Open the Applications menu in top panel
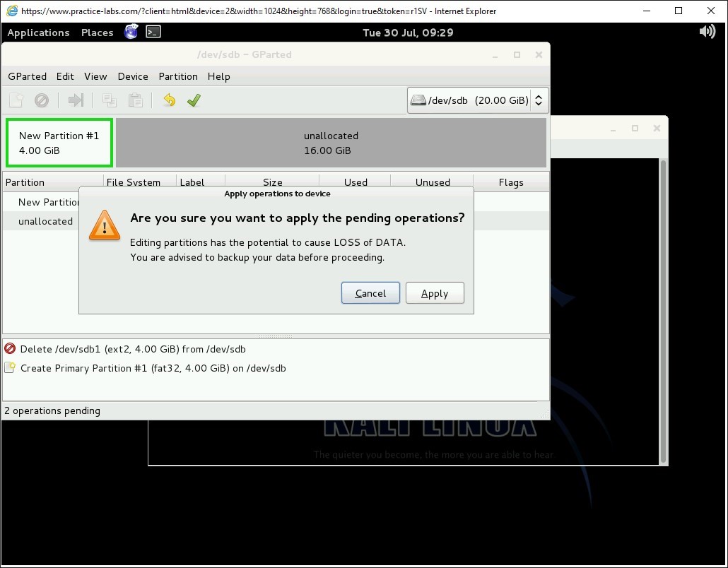The width and height of the screenshot is (728, 568). 38,32
